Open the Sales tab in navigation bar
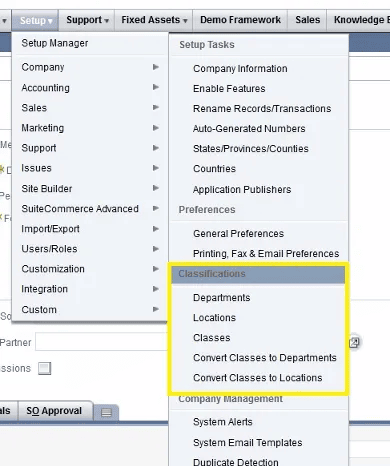390x466 pixels. (307, 20)
